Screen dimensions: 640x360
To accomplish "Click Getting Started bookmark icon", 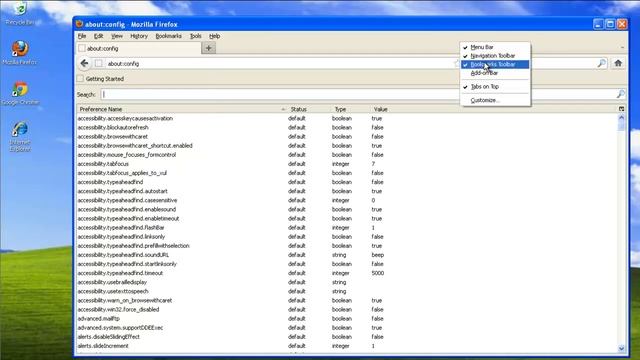I will (80, 79).
